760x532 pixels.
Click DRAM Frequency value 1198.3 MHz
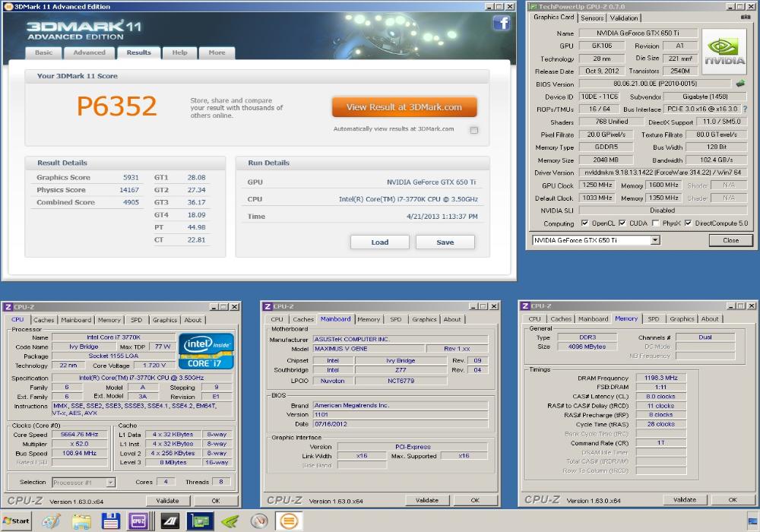[660, 378]
